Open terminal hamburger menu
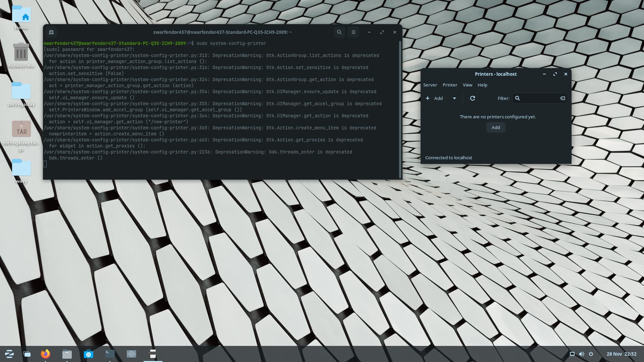Viewport: 644px width, 362px height. 353,32
